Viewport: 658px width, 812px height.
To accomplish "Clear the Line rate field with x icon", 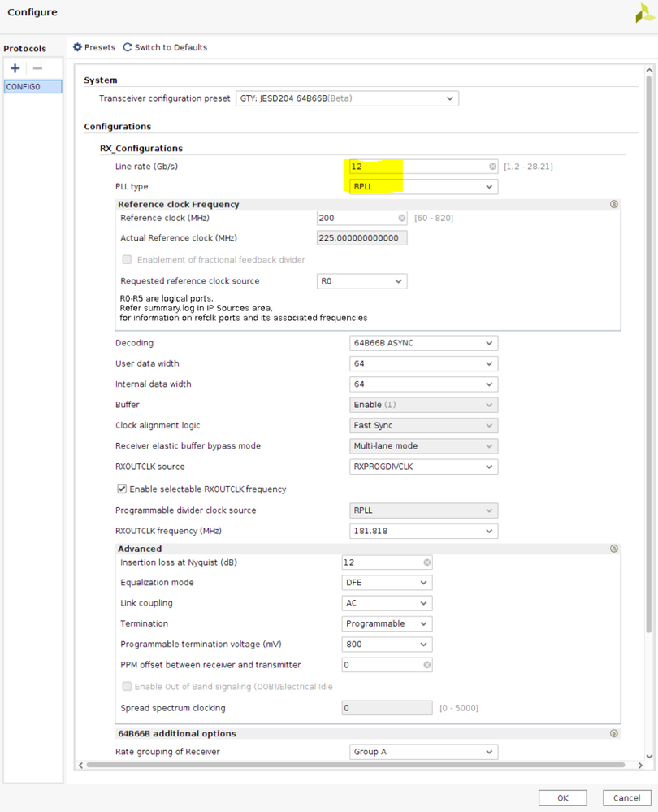I will click(492, 167).
